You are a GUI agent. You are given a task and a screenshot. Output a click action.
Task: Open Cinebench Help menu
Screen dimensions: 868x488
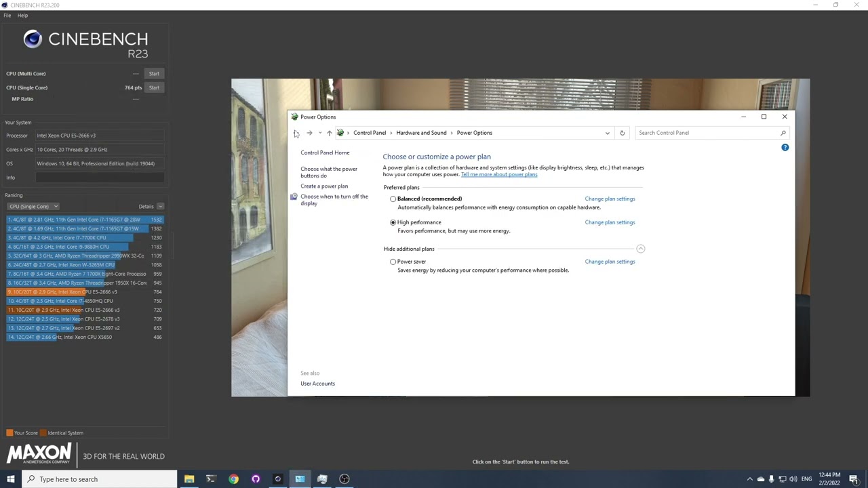point(22,15)
